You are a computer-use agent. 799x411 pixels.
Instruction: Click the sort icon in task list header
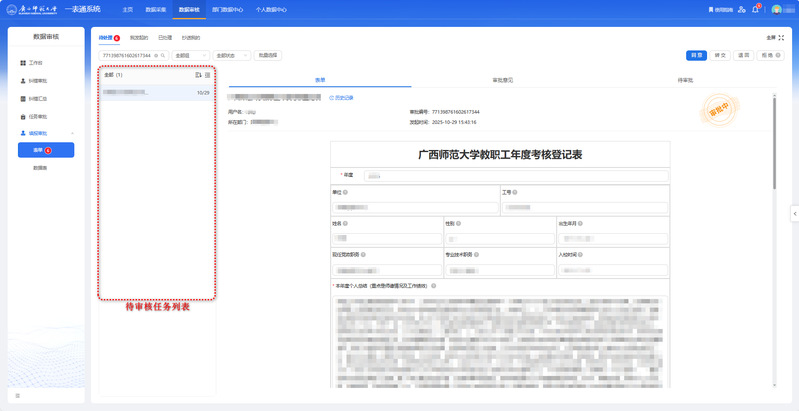(x=198, y=75)
